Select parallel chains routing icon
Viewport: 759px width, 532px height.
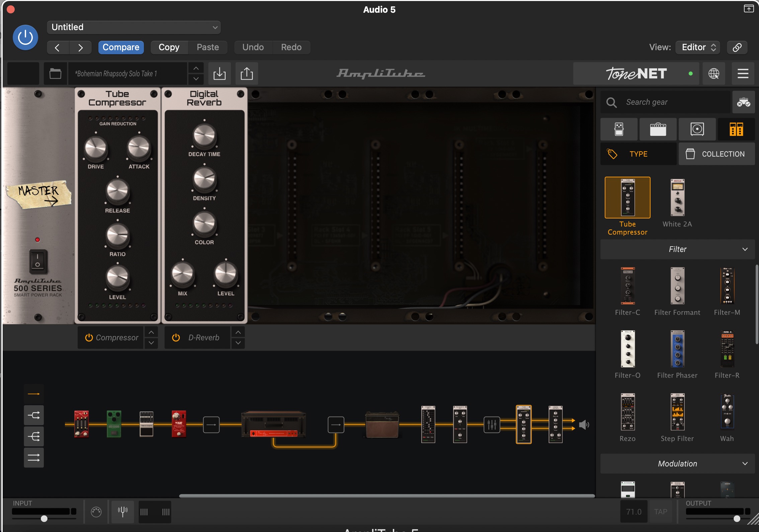33,457
